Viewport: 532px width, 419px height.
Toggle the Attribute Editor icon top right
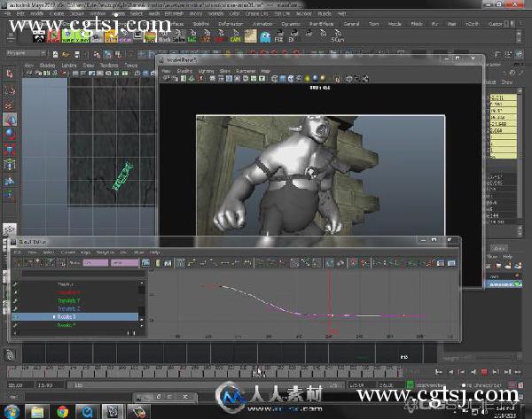[x=497, y=54]
